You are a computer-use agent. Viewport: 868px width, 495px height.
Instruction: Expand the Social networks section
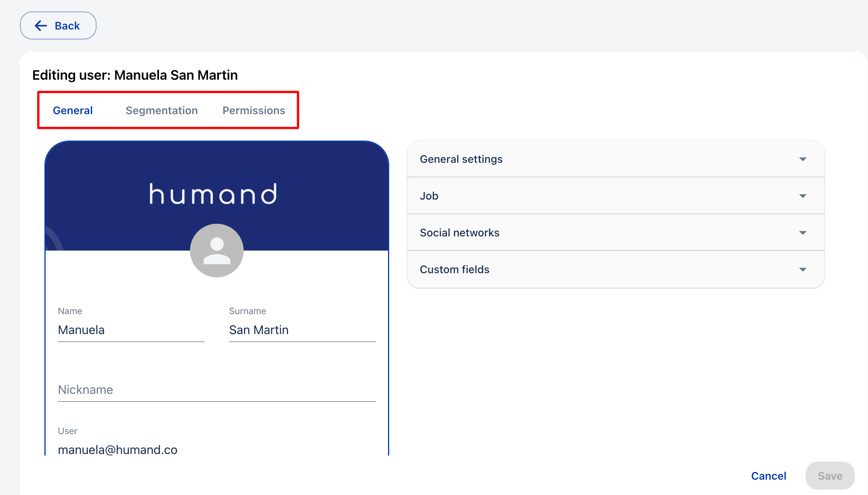coord(459,233)
